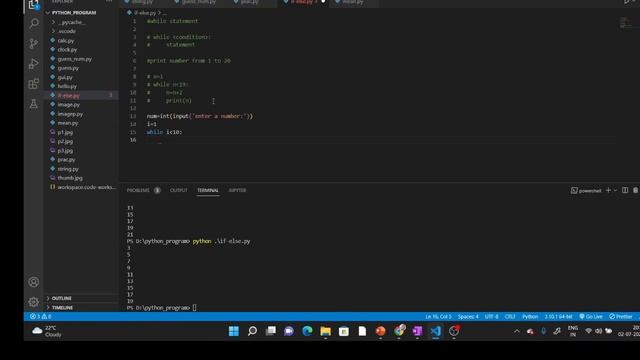Click the if-else.py breadcrumb
Screen dimensions: 640x360
point(144,13)
